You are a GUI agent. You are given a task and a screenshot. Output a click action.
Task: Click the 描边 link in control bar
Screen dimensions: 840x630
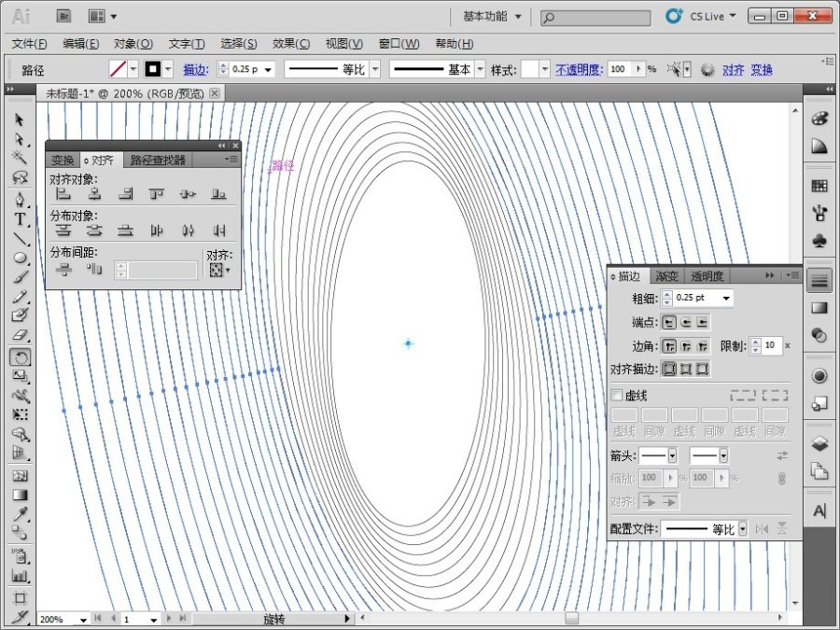(x=196, y=70)
